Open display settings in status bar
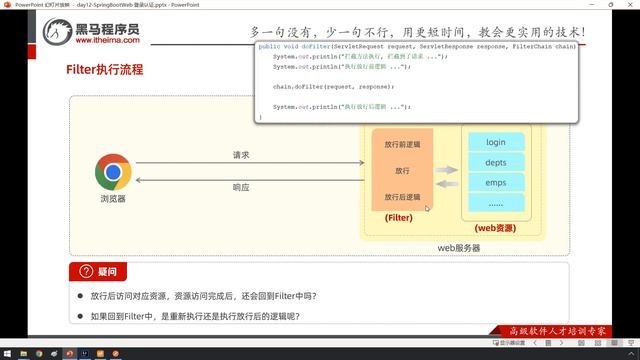 509,343
